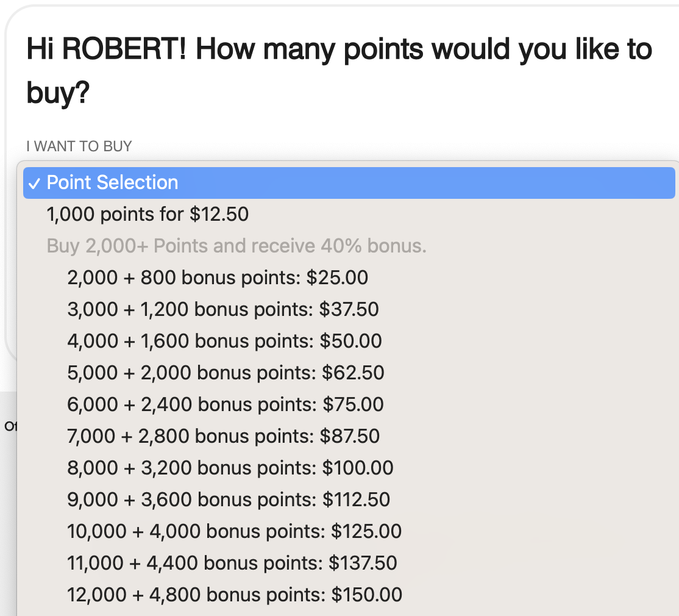The width and height of the screenshot is (679, 616).
Task: Select 8,000 + 3,200 bonus points for $100.00
Action: [x=230, y=468]
